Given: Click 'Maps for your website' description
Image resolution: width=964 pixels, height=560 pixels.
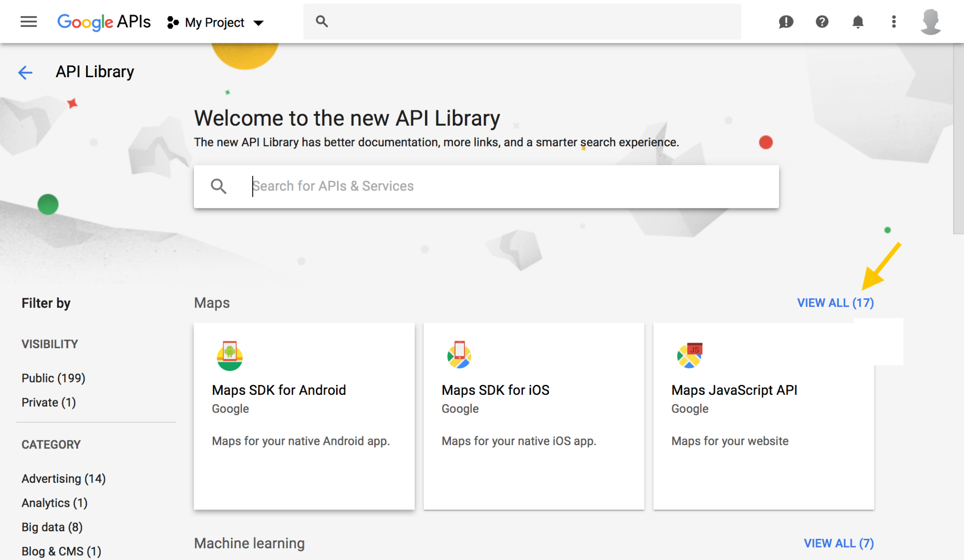Looking at the screenshot, I should 730,441.
